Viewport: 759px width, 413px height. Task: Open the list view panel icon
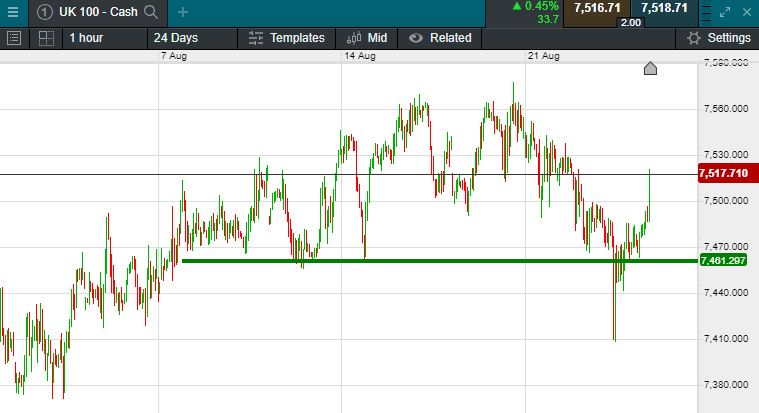pos(14,38)
